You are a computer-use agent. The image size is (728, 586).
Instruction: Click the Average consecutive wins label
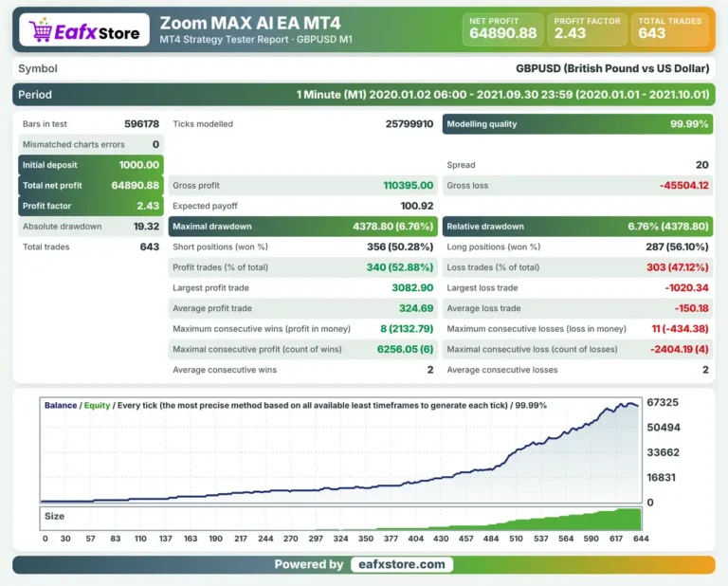pyautogui.click(x=225, y=370)
